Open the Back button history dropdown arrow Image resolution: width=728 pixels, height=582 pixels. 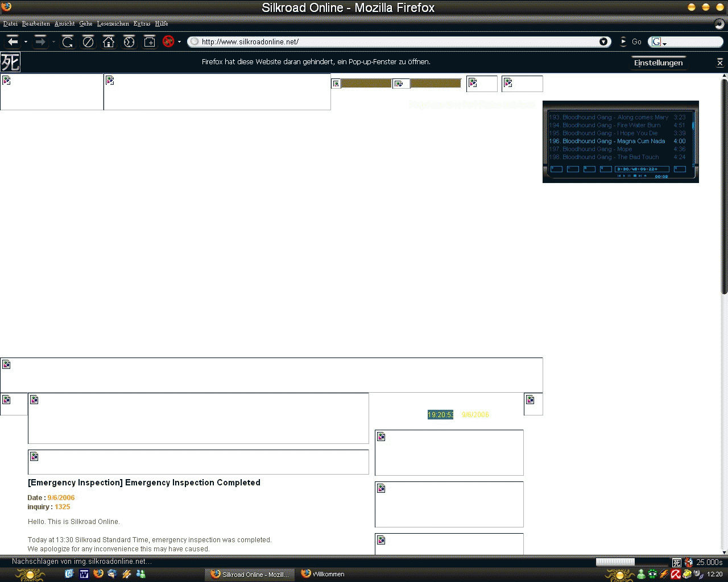(26, 42)
